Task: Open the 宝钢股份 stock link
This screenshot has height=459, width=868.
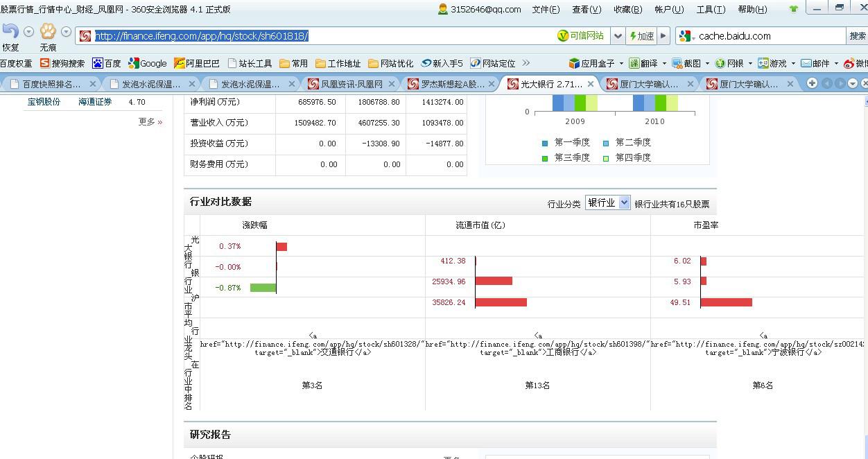Action: 44,102
